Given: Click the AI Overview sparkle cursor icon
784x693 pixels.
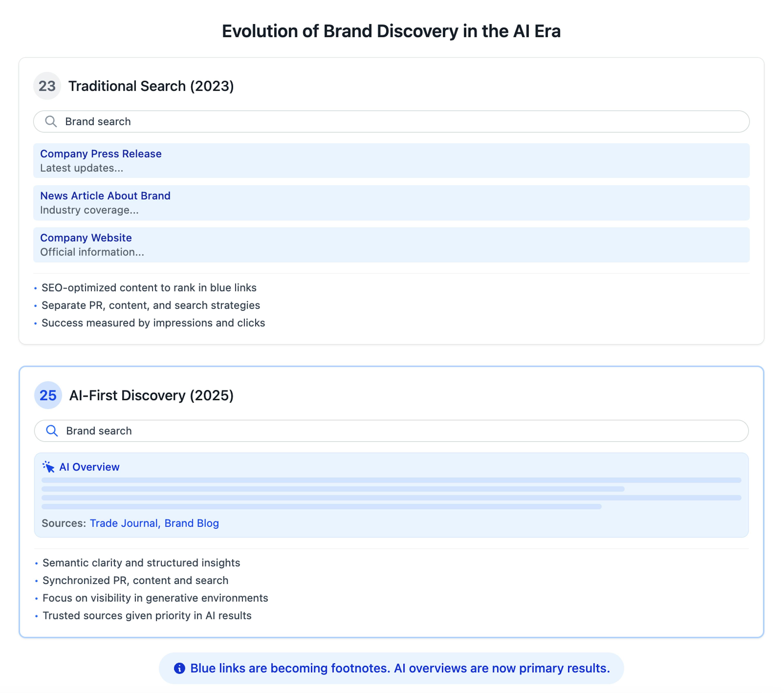Looking at the screenshot, I should tap(48, 467).
